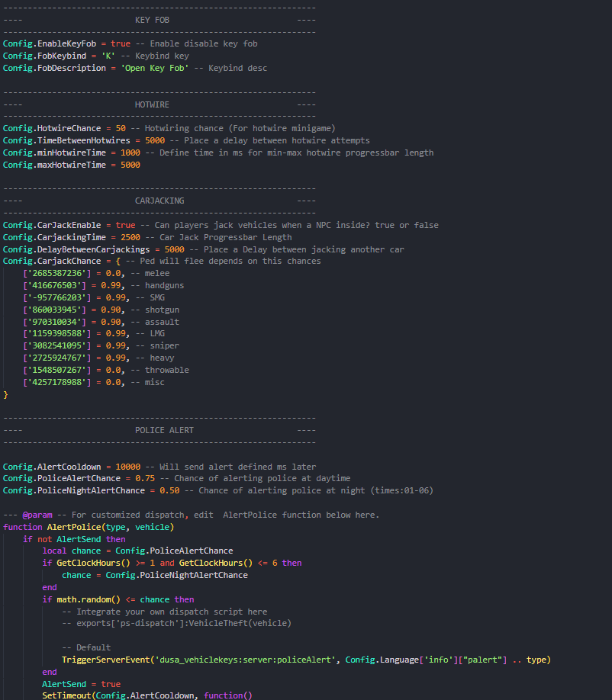The image size is (612, 700).
Task: Click the Config.PoliceNightAlertChance value 0.50
Action: click(169, 490)
